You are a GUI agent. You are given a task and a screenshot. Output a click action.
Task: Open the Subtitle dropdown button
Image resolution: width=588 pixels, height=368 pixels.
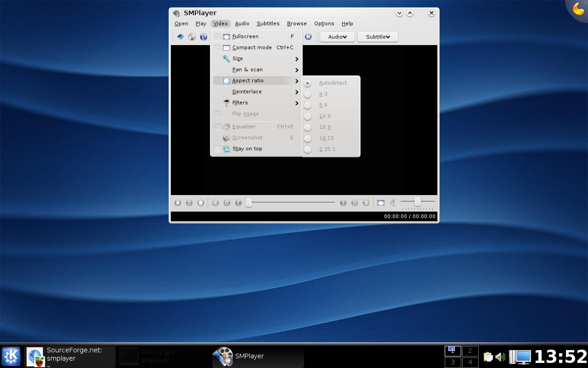tap(378, 37)
